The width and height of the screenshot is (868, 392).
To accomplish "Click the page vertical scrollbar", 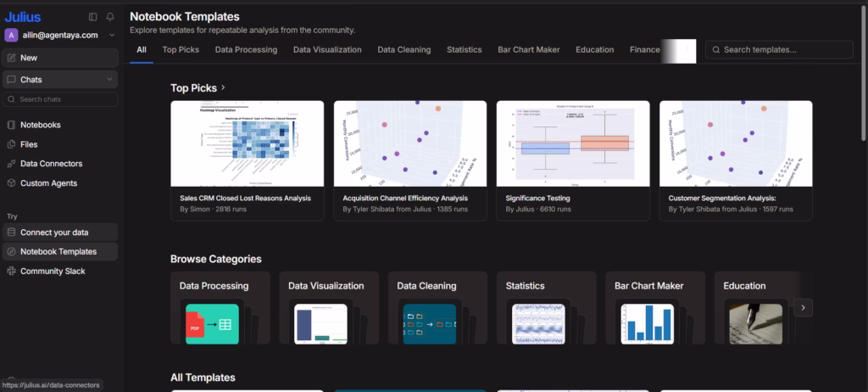I will pos(864,72).
